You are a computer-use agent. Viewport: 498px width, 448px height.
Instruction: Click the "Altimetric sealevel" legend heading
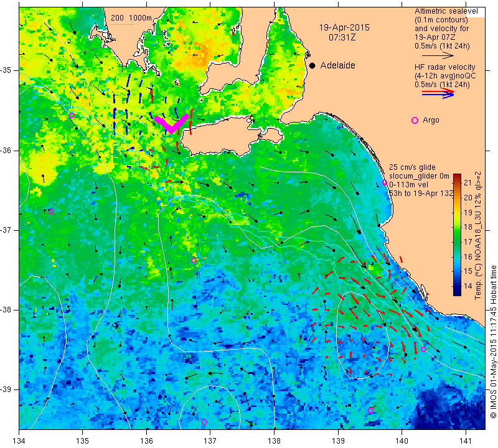tap(446, 11)
